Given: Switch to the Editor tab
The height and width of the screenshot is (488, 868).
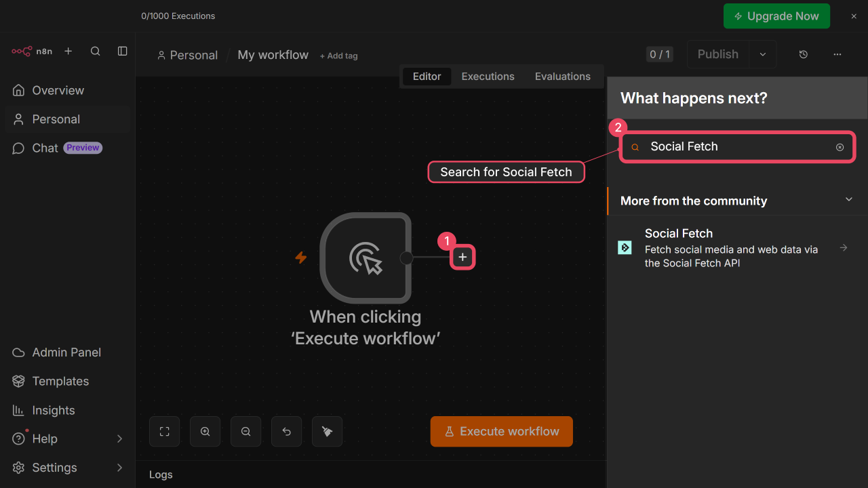Looking at the screenshot, I should point(427,77).
